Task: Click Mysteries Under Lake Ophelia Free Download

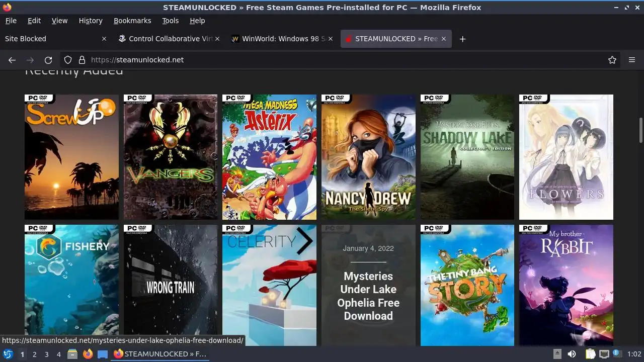Action: pos(368,296)
